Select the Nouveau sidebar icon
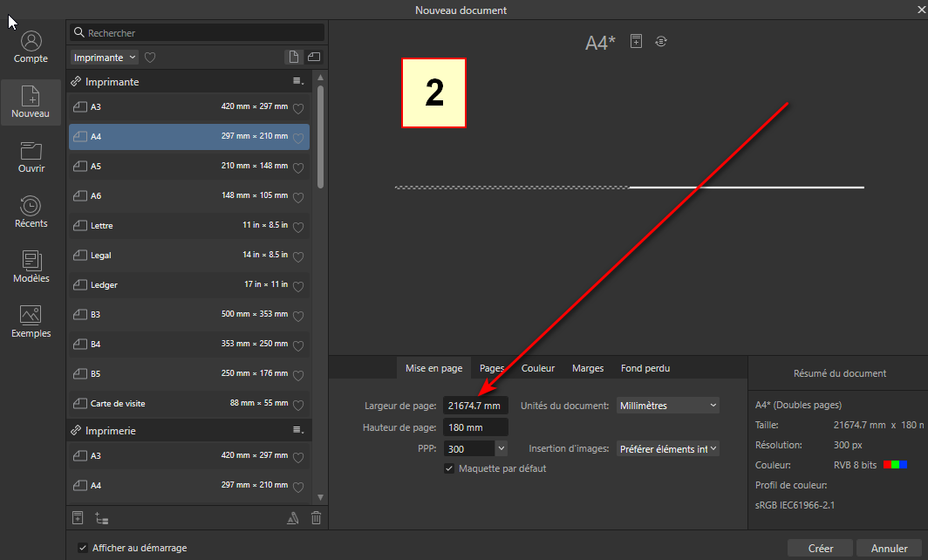The height and width of the screenshot is (560, 928). click(x=31, y=102)
